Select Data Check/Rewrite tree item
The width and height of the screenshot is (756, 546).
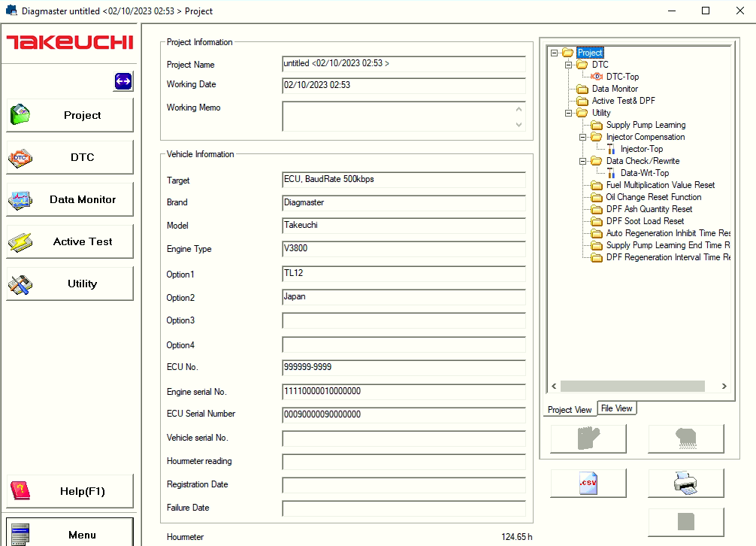(x=643, y=161)
